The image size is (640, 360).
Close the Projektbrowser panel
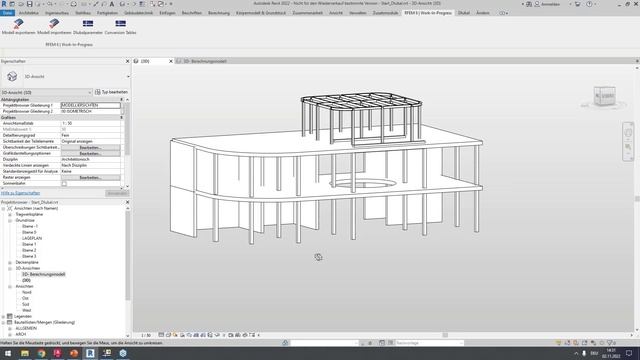pos(127,202)
